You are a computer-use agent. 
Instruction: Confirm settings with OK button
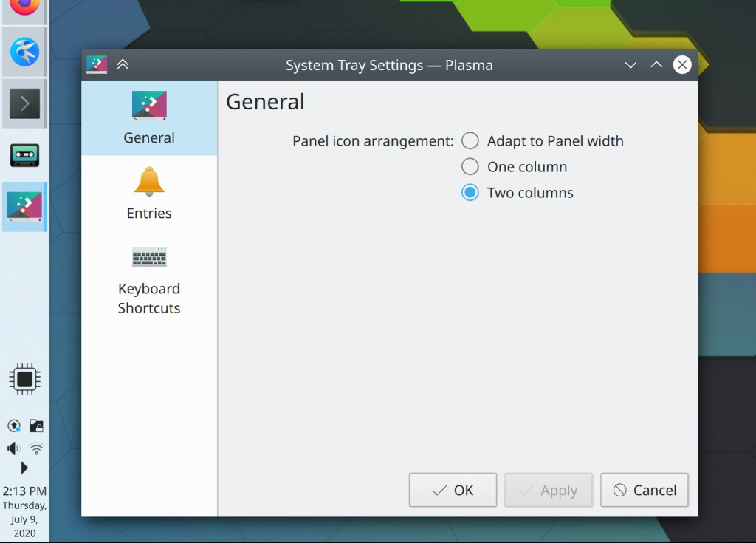(x=453, y=490)
